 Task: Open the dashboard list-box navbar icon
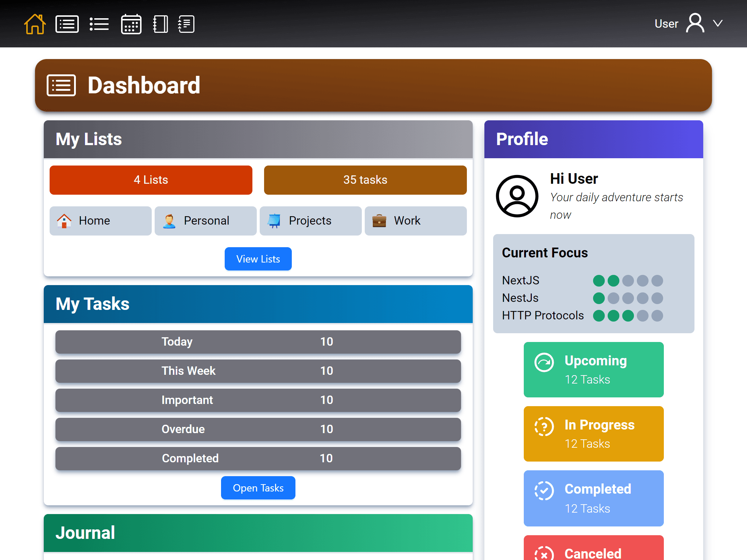pyautogui.click(x=67, y=24)
